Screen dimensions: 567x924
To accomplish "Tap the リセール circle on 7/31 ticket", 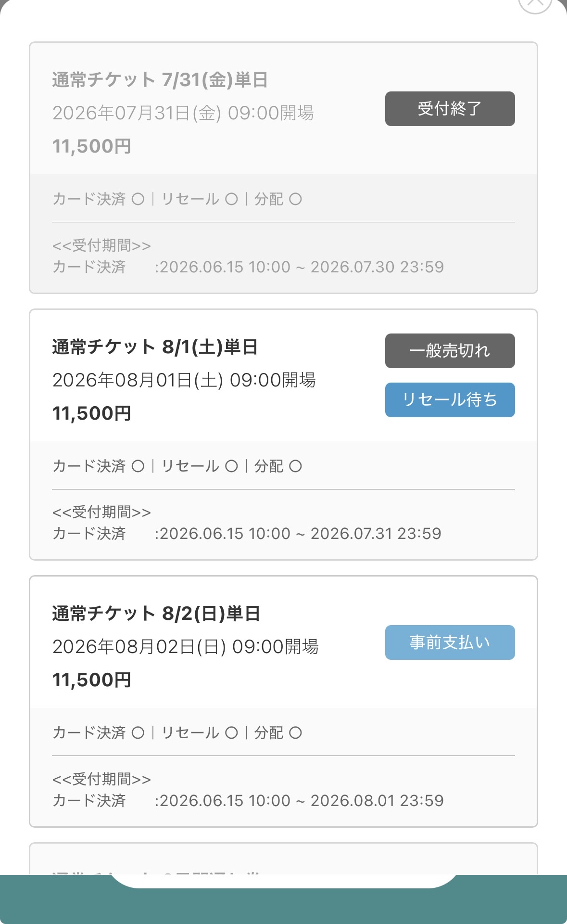I will tap(232, 199).
